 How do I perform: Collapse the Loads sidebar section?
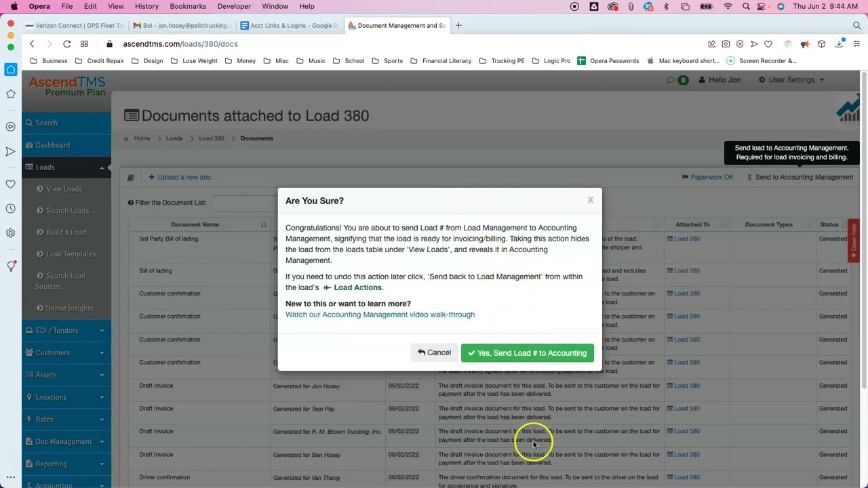pos(66,167)
